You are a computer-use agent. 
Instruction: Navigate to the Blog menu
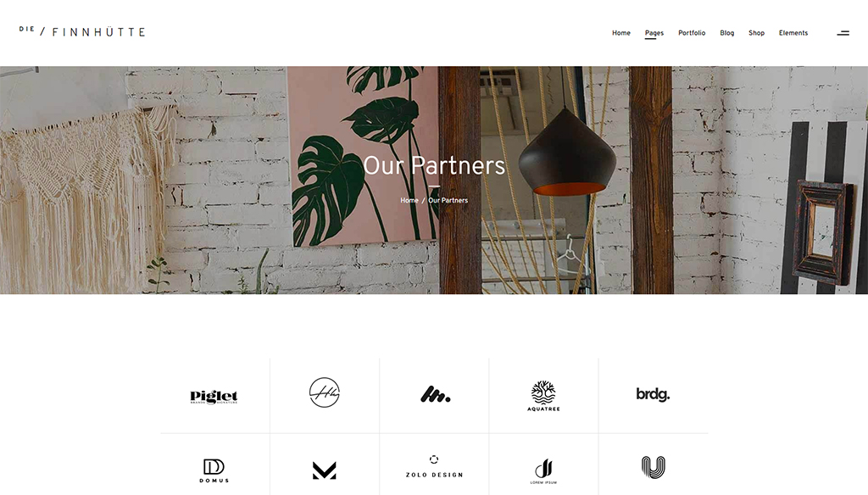[726, 33]
